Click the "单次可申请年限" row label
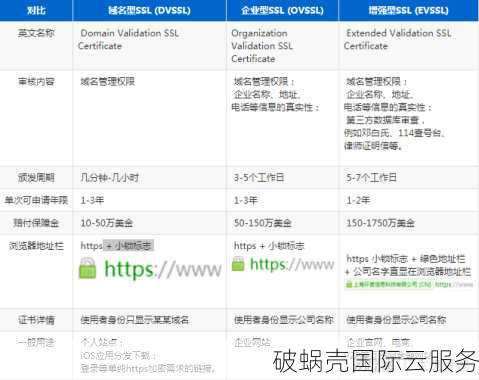479x380 pixels. click(36, 200)
